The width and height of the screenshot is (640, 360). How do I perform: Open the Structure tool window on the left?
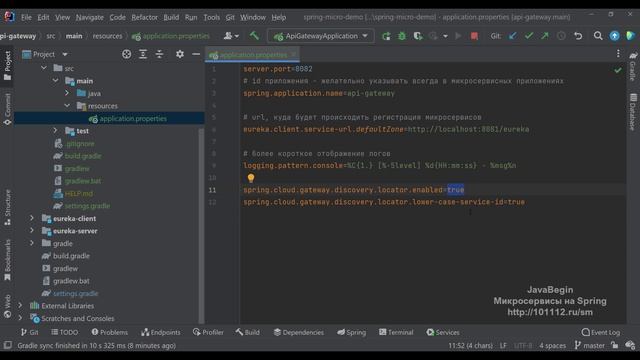(x=7, y=207)
